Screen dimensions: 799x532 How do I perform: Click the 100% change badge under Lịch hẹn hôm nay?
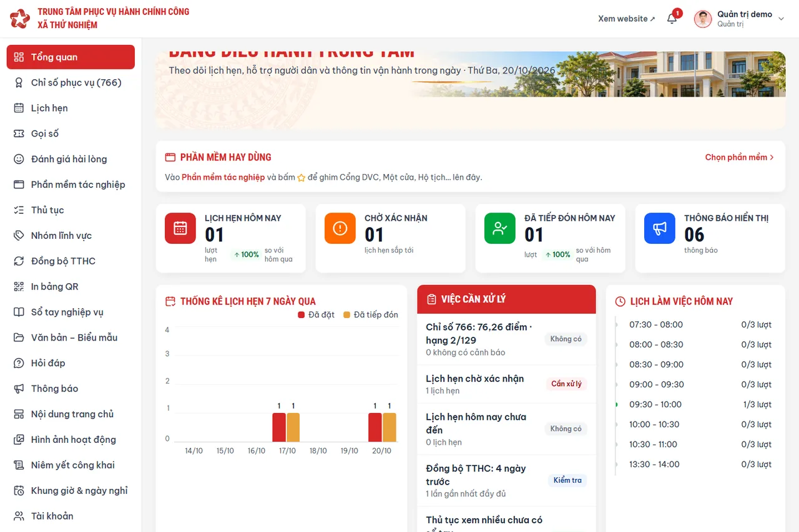[246, 254]
